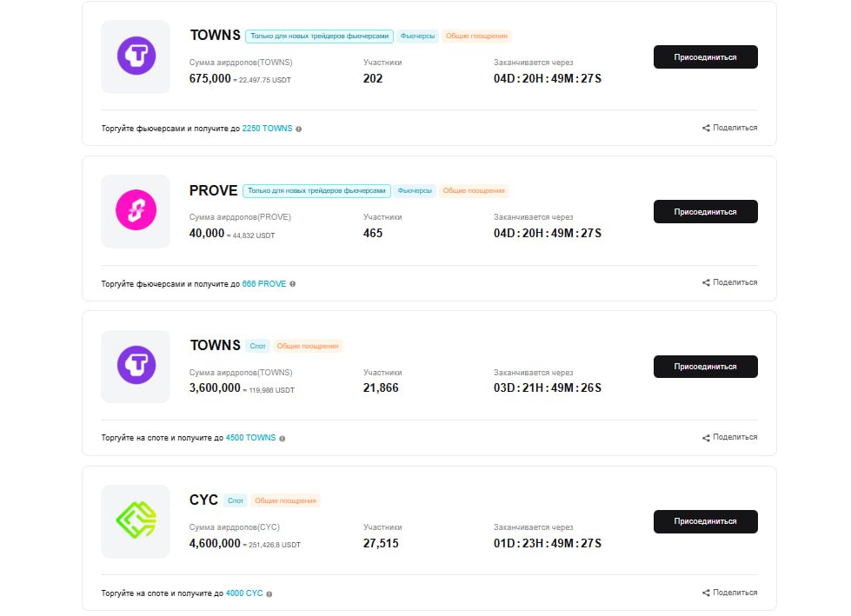
Task: Click the new futures traders tag on PROVE
Action: coord(316,191)
